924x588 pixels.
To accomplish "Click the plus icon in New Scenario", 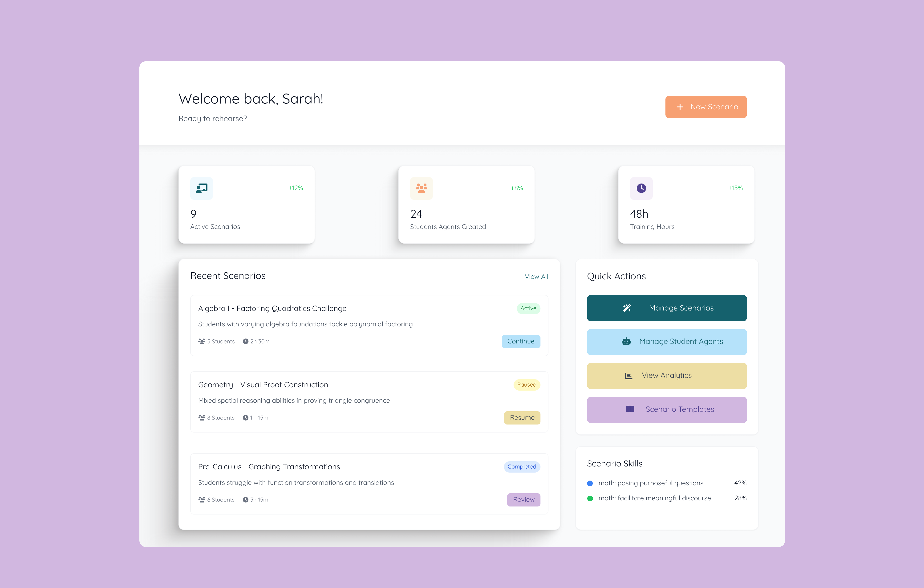I will [x=680, y=107].
